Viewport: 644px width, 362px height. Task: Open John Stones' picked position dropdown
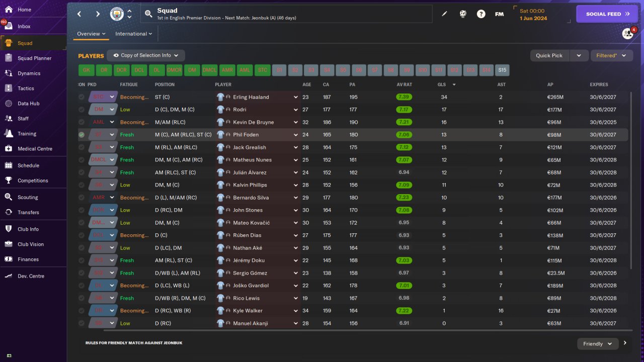click(x=112, y=210)
